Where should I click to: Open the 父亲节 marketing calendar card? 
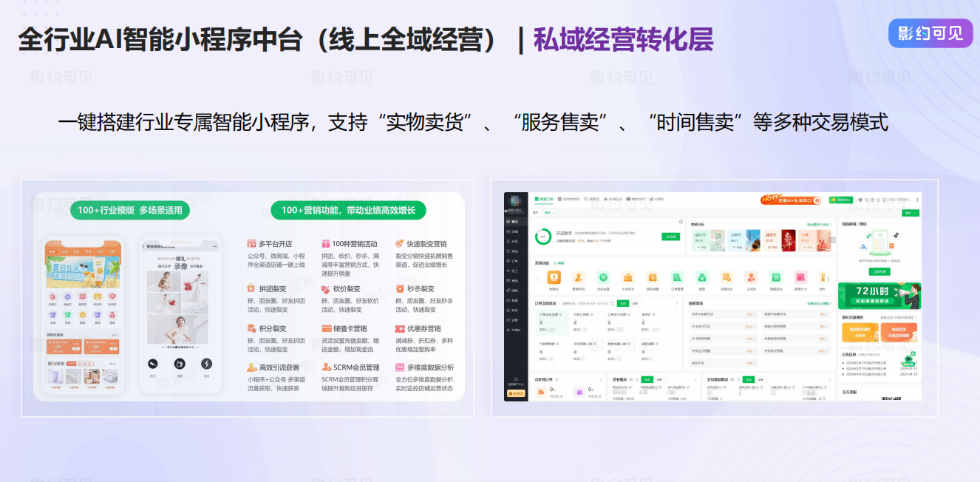click(744, 240)
